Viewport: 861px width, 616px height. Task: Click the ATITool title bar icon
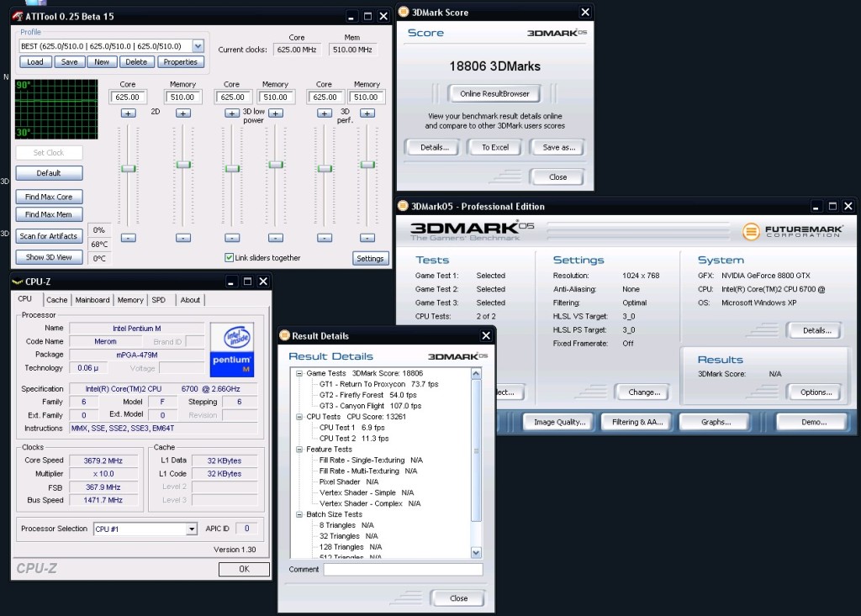point(18,16)
